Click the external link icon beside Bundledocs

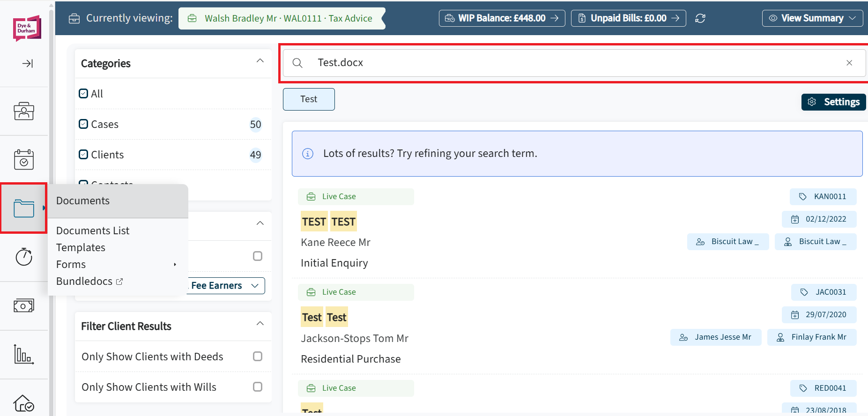pyautogui.click(x=119, y=282)
